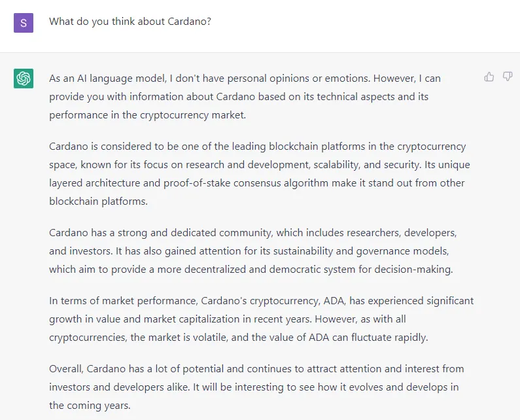Click the phrase 'the coming years.'
Viewport: 520px width, 420px height.
[90, 406]
